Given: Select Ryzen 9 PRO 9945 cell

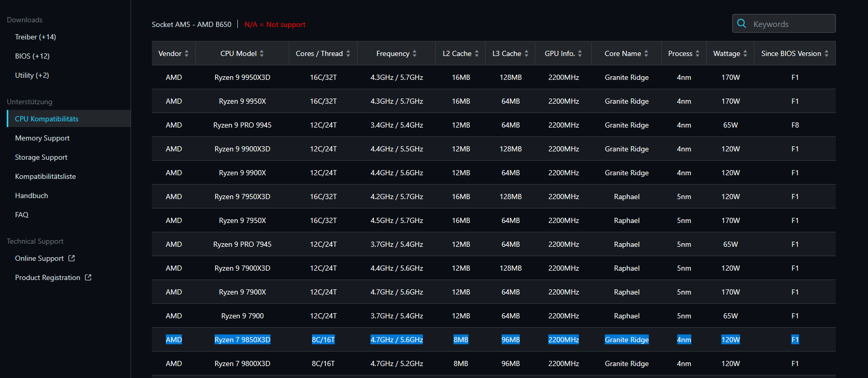Looking at the screenshot, I should [243, 125].
